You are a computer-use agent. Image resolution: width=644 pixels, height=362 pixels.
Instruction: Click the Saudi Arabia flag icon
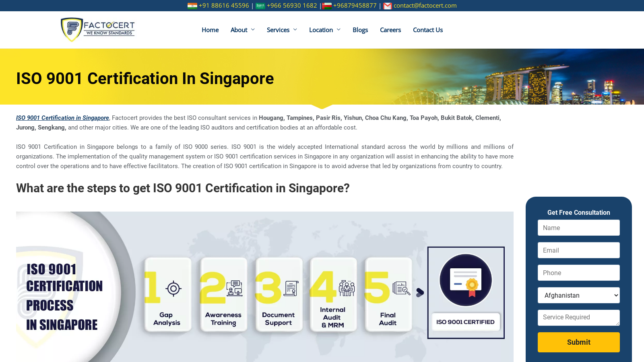(260, 6)
